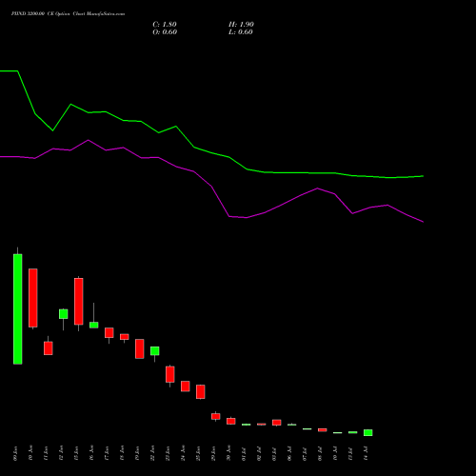
Task: Select the low price value L: 0.60
Action: 241,32
